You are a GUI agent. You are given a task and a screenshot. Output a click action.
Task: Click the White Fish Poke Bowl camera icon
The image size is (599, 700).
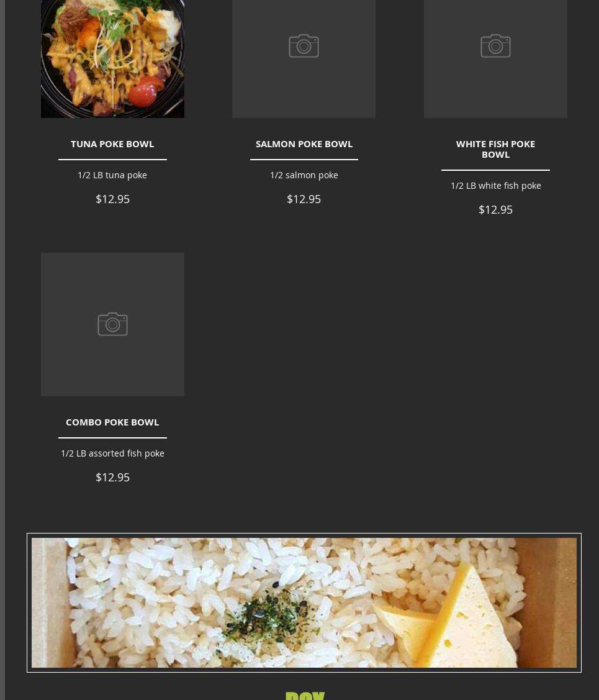[495, 46]
